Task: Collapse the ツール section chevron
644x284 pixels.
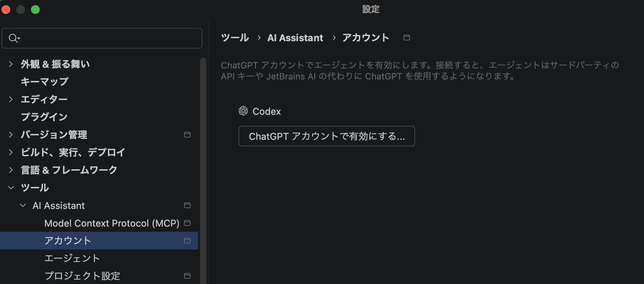Action: pyautogui.click(x=11, y=188)
